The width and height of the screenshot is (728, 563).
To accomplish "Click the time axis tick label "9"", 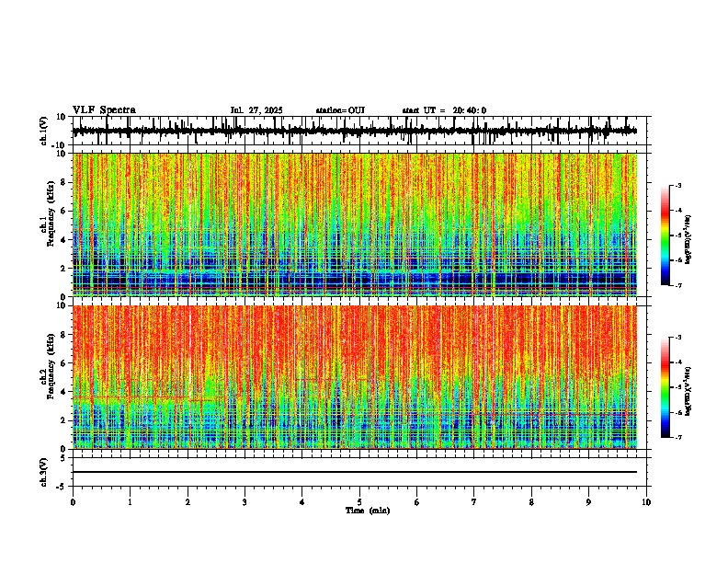I will tap(588, 502).
